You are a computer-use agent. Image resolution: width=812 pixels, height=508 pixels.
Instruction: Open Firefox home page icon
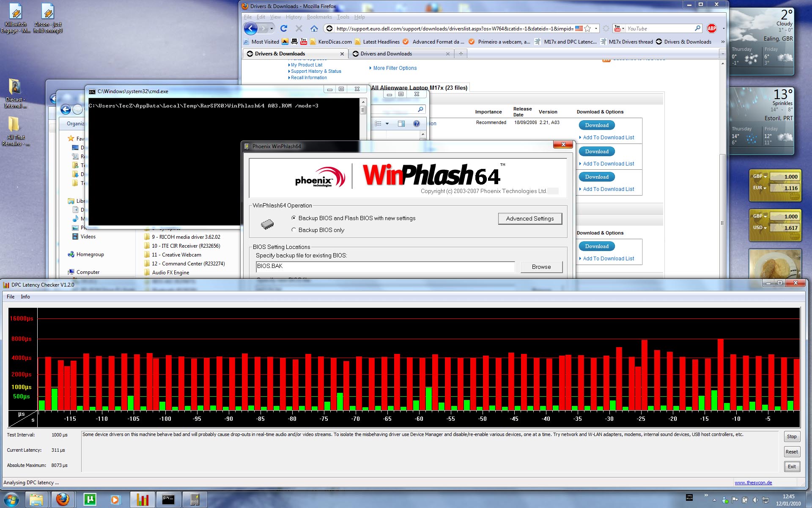pos(314,28)
